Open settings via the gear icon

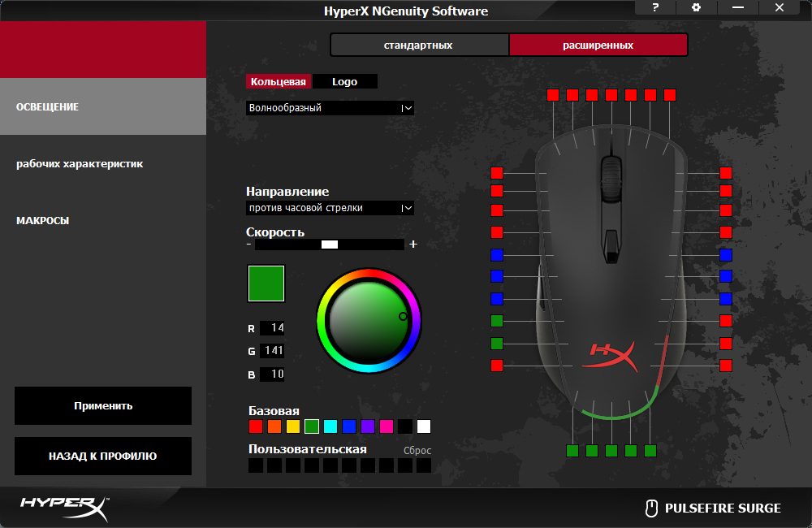pyautogui.click(x=696, y=7)
